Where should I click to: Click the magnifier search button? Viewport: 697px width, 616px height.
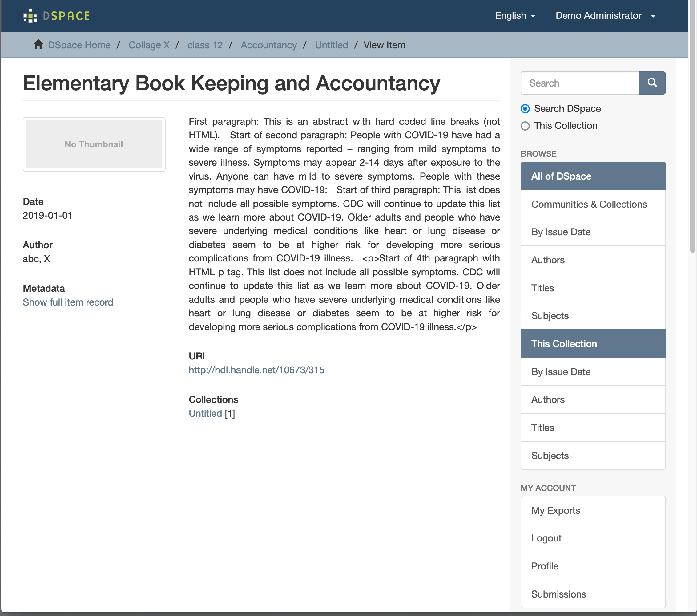pyautogui.click(x=652, y=83)
